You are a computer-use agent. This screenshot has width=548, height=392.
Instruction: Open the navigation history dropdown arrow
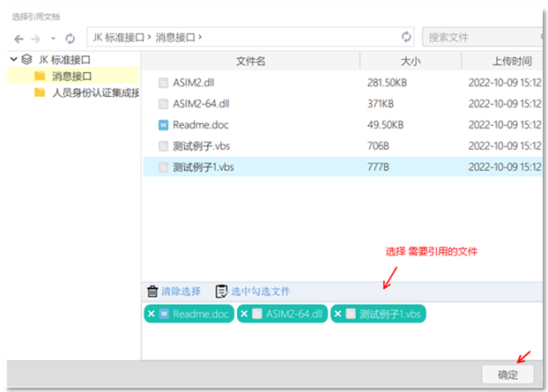point(54,38)
